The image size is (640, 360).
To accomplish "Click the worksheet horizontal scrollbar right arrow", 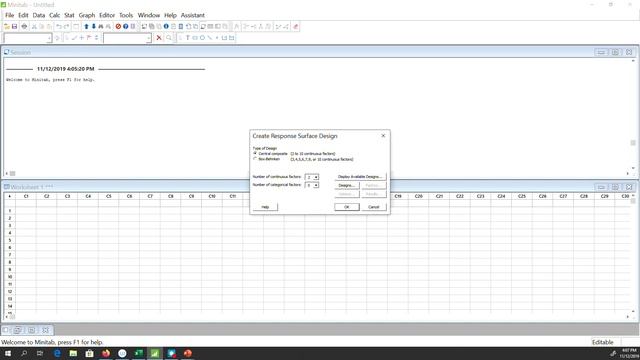I will click(x=628, y=317).
